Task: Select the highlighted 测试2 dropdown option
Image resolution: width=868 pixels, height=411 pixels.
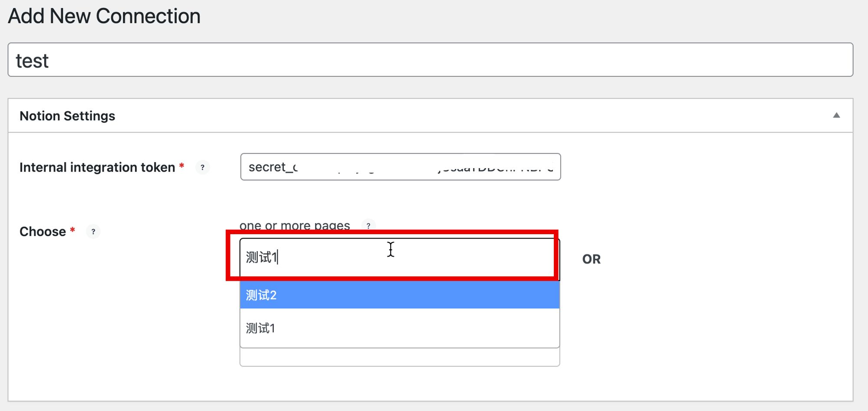Action: pos(400,295)
